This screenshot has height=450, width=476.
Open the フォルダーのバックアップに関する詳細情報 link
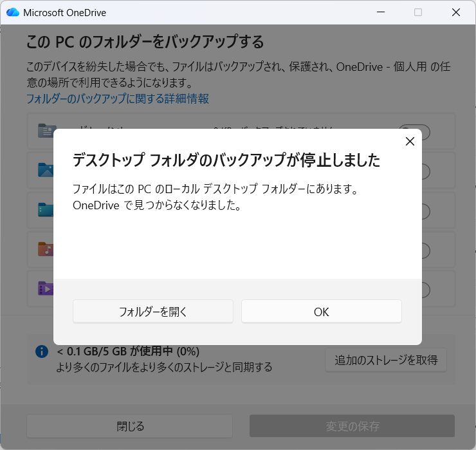pos(118,98)
